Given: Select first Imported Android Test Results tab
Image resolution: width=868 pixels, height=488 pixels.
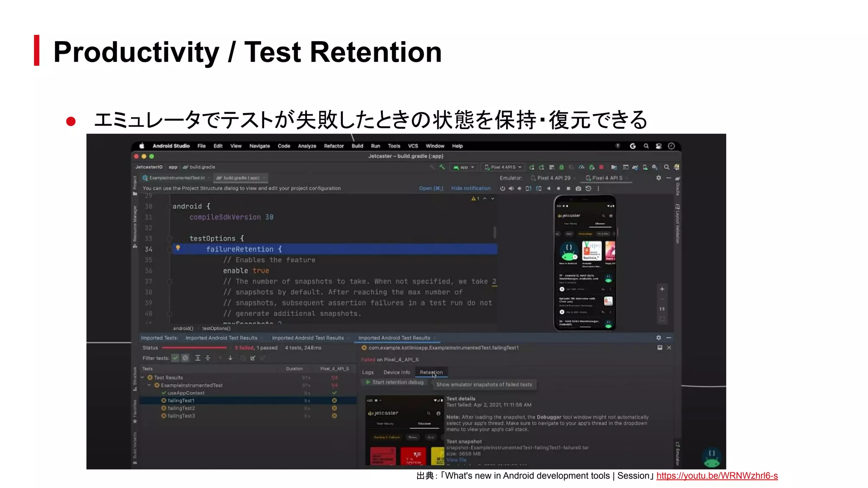Looking at the screenshot, I should 221,338.
